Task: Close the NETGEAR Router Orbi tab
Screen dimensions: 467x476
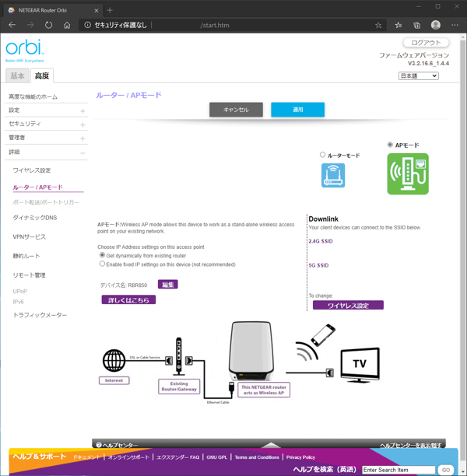Action: pyautogui.click(x=97, y=10)
